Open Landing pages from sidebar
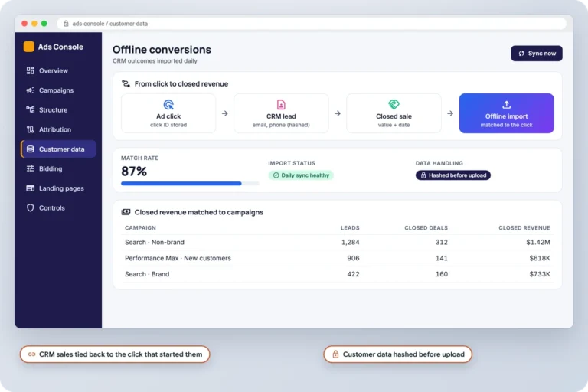The width and height of the screenshot is (588, 392). click(58, 188)
